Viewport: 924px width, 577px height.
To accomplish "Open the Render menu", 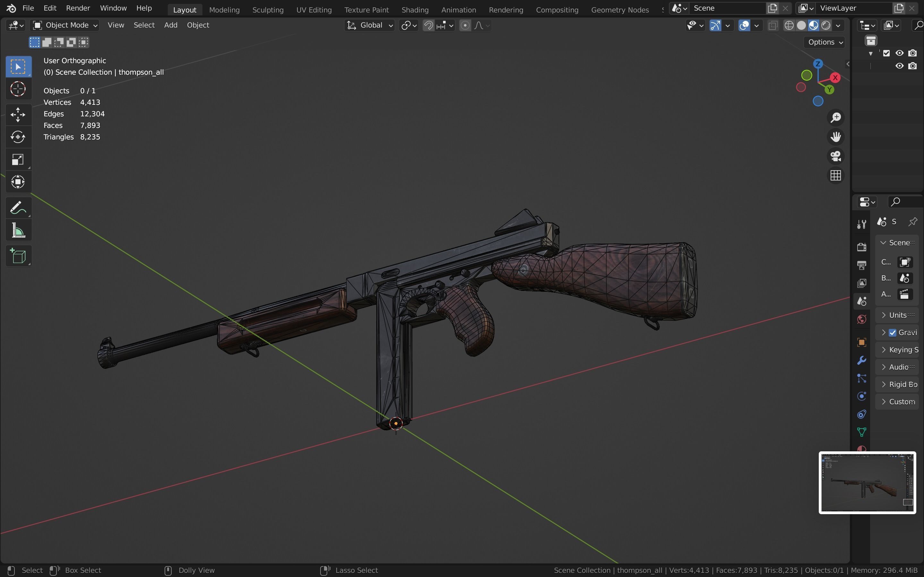I will [78, 8].
